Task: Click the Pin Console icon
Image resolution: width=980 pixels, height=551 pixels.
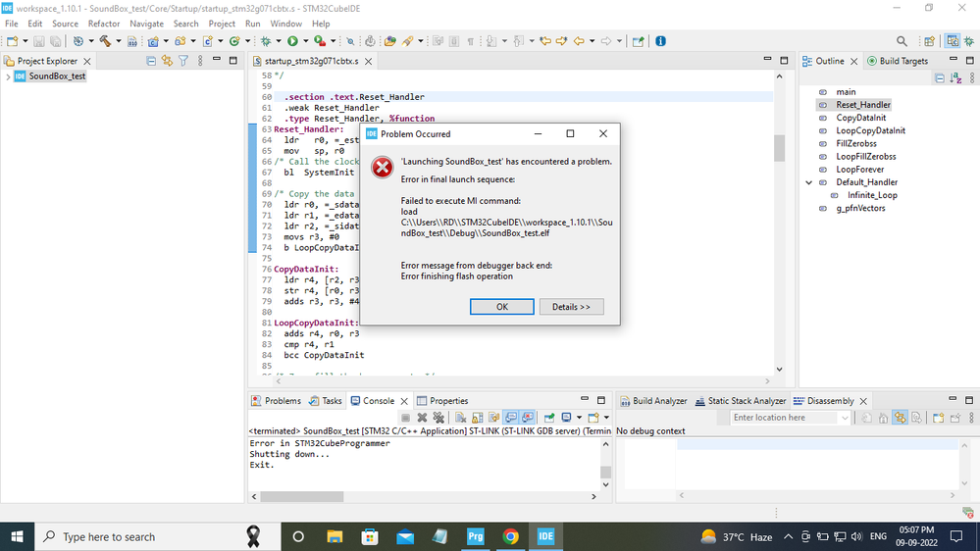Action: [x=548, y=418]
